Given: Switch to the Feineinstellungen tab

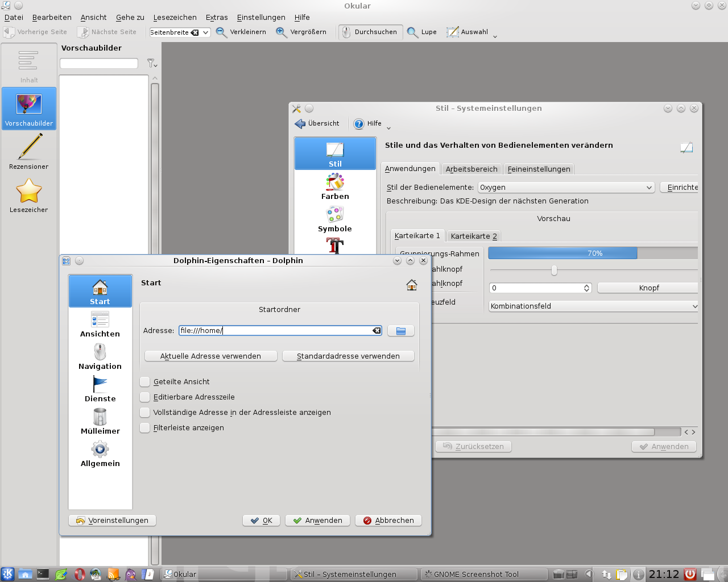Looking at the screenshot, I should click(539, 169).
